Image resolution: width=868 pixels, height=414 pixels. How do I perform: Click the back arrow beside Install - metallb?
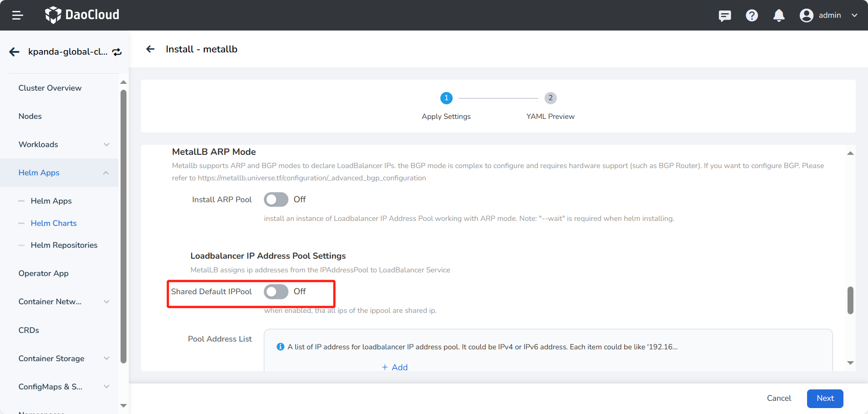[150, 49]
